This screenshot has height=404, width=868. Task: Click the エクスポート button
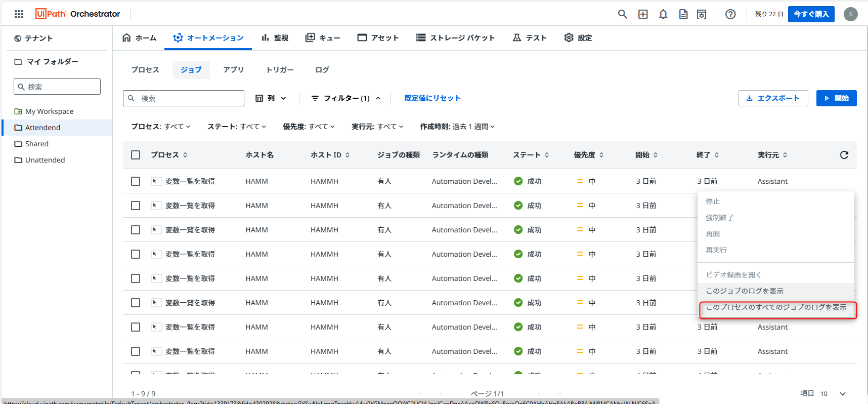point(773,98)
